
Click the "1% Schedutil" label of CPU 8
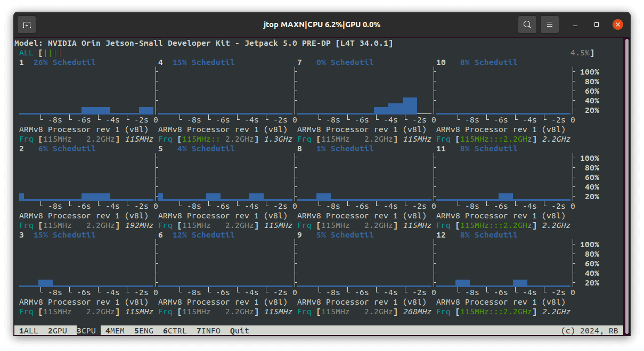345,149
